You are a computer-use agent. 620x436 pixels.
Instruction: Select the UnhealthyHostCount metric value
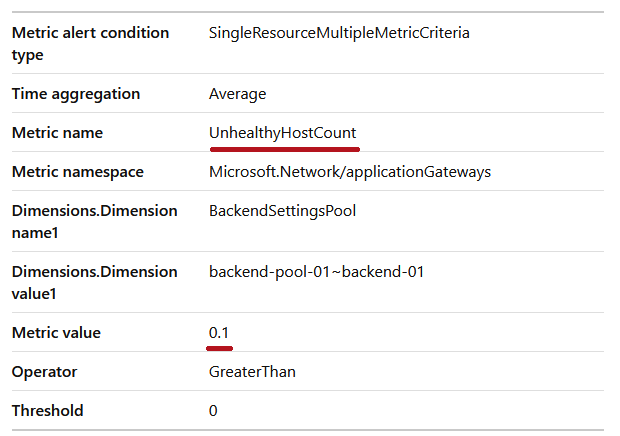(x=283, y=133)
